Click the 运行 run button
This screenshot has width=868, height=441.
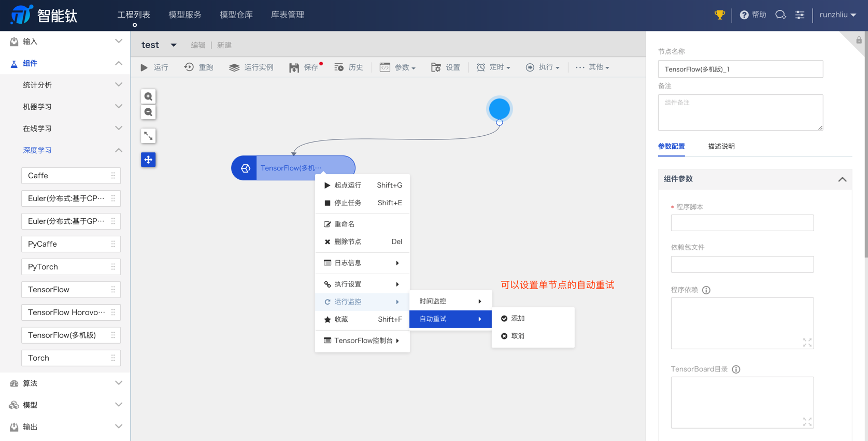(155, 67)
